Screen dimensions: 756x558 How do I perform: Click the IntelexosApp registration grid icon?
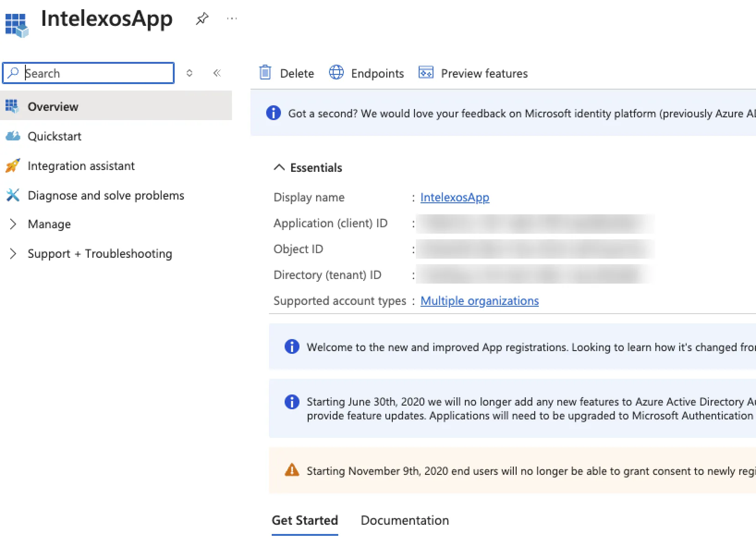(17, 25)
